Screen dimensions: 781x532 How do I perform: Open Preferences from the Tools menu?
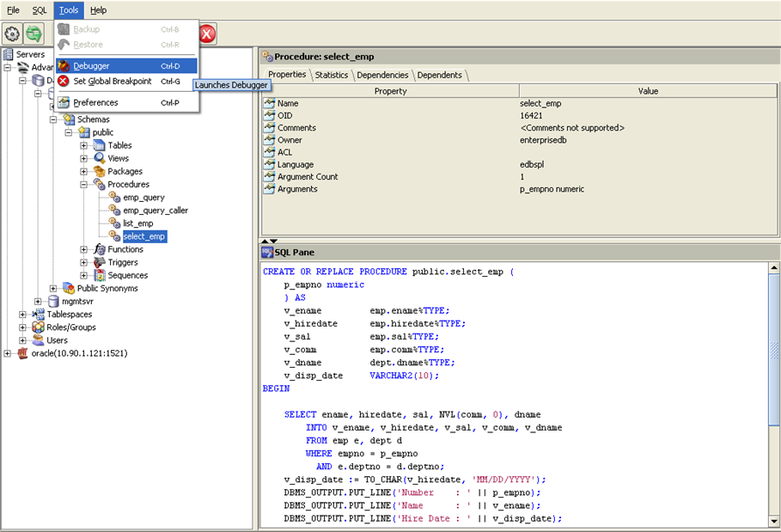tap(95, 103)
